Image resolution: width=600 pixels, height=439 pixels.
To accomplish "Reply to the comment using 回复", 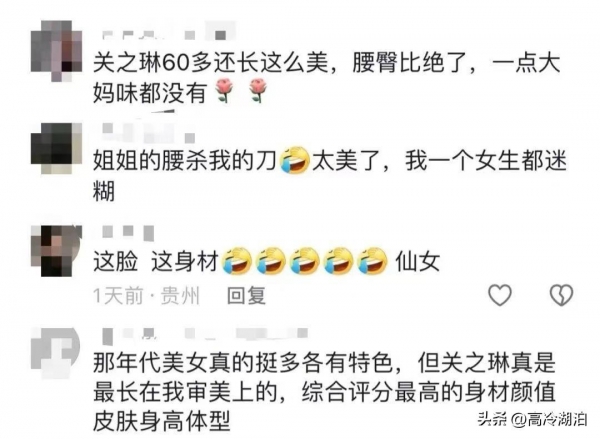I will click(246, 296).
